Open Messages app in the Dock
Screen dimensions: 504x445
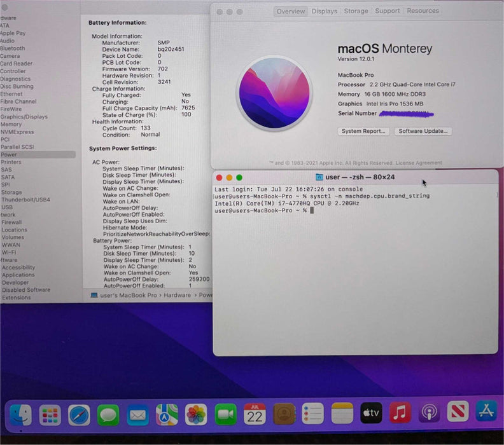click(x=108, y=415)
